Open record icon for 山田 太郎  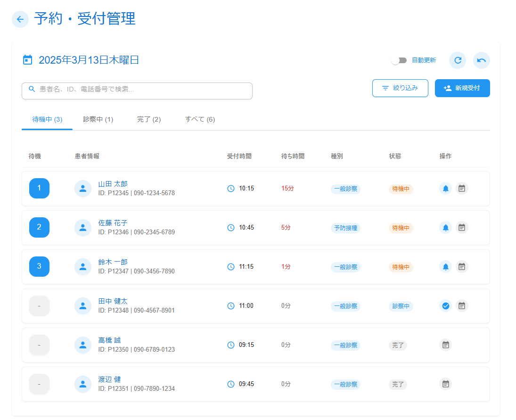[462, 189]
